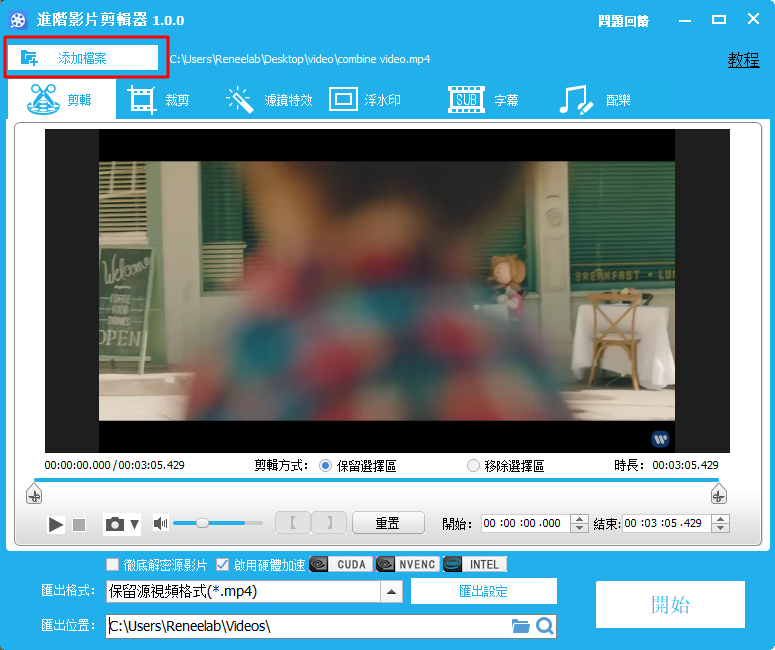
Task: Open 問題回饋 feedback
Action: pos(623,21)
